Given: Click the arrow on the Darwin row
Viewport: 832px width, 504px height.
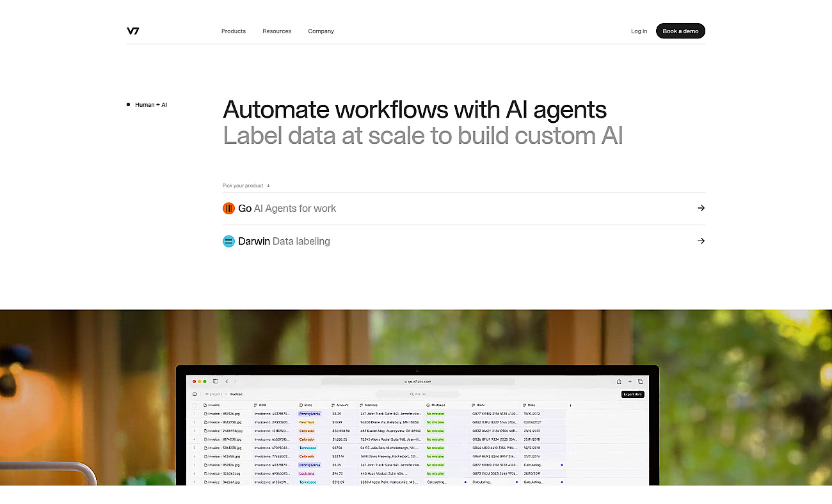Looking at the screenshot, I should tap(701, 241).
